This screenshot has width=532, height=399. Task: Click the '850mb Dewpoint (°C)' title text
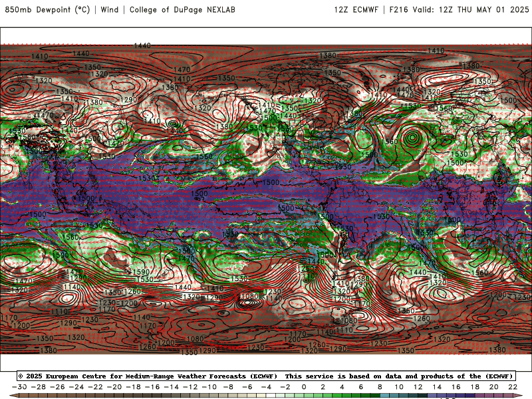click(47, 9)
